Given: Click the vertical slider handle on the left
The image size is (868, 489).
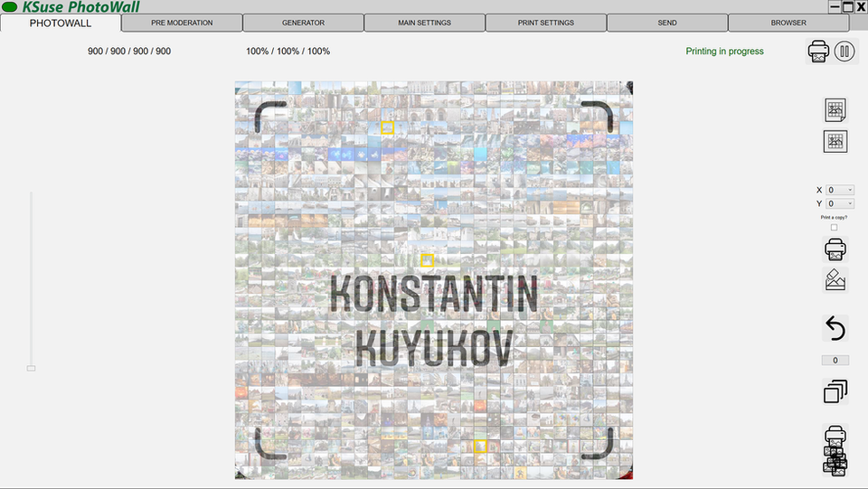Looking at the screenshot, I should (31, 368).
